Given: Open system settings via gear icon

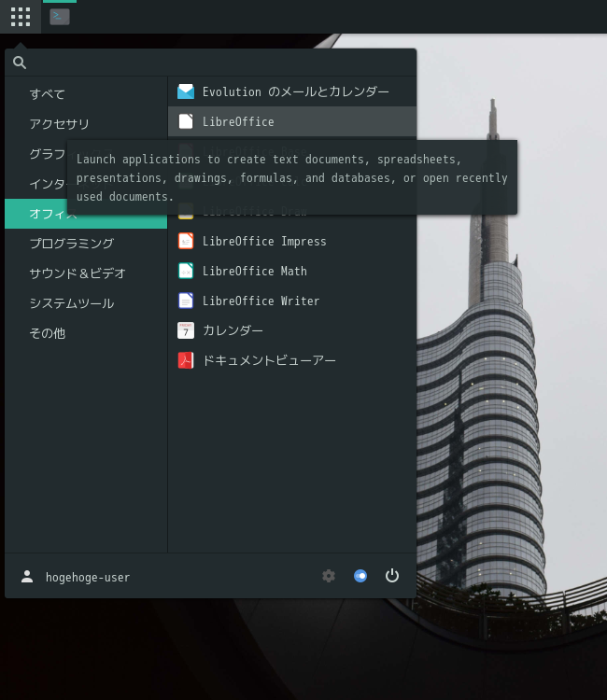Looking at the screenshot, I should [x=329, y=576].
